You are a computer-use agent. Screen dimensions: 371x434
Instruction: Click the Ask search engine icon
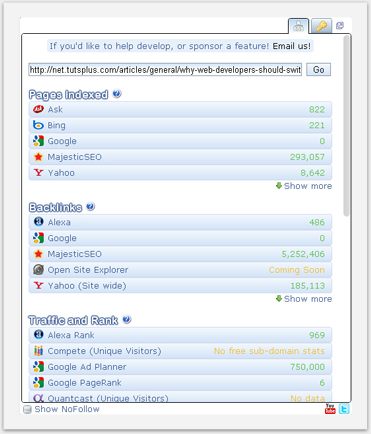tap(38, 109)
